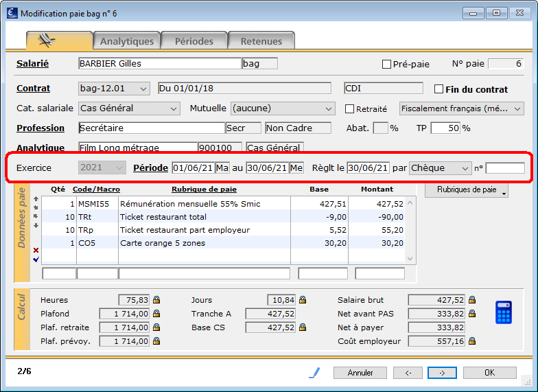Open the Rubriques de paie dropdown button

coord(467,189)
